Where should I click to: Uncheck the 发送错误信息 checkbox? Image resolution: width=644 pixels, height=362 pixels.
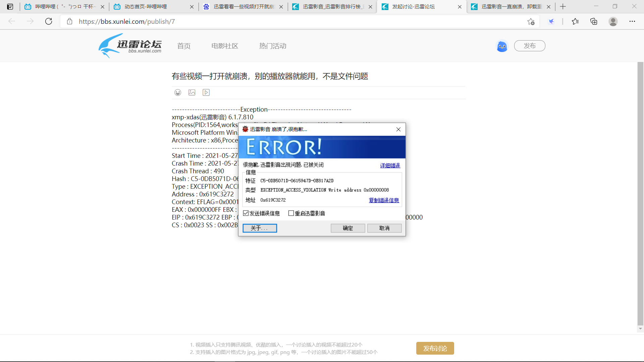pos(245,213)
